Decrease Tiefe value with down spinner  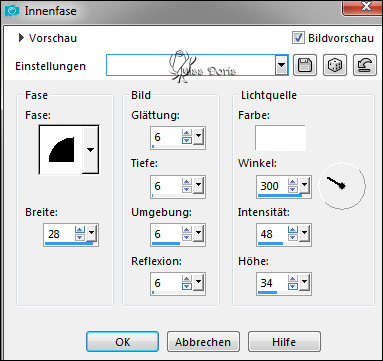pos(187,189)
